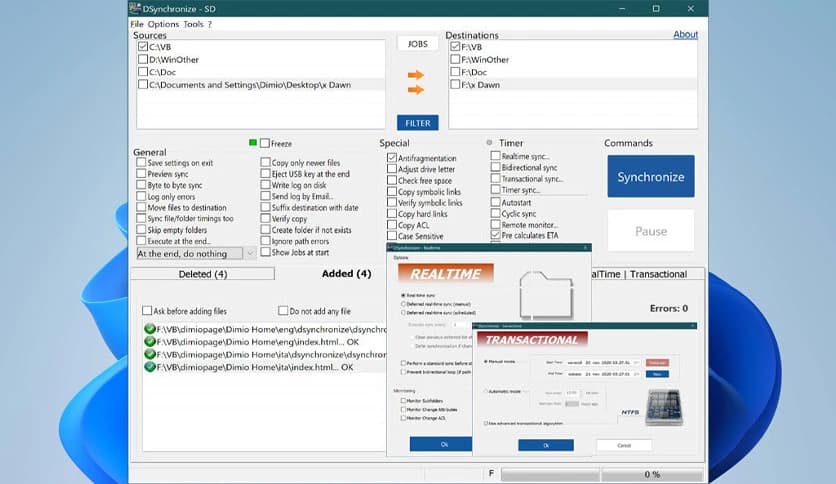Click the Pause button
Viewport: 836px width, 484px height.
pos(650,231)
